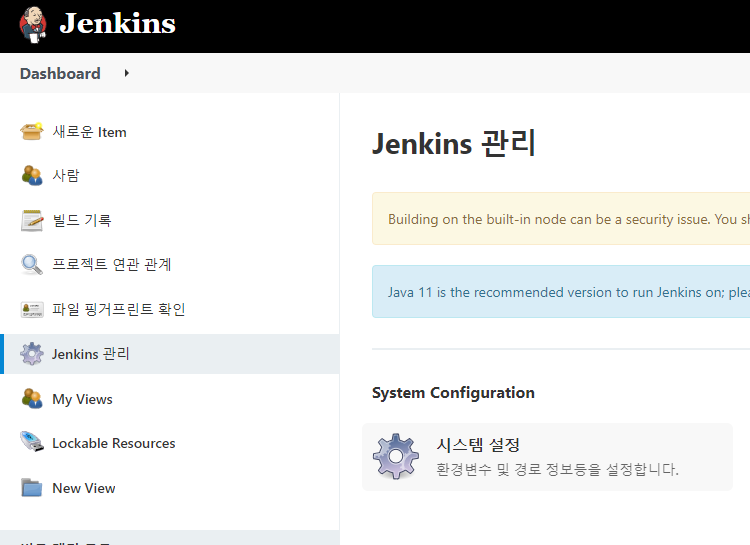Open the Lockable Resources link
This screenshot has height=545, width=750.
(114, 444)
